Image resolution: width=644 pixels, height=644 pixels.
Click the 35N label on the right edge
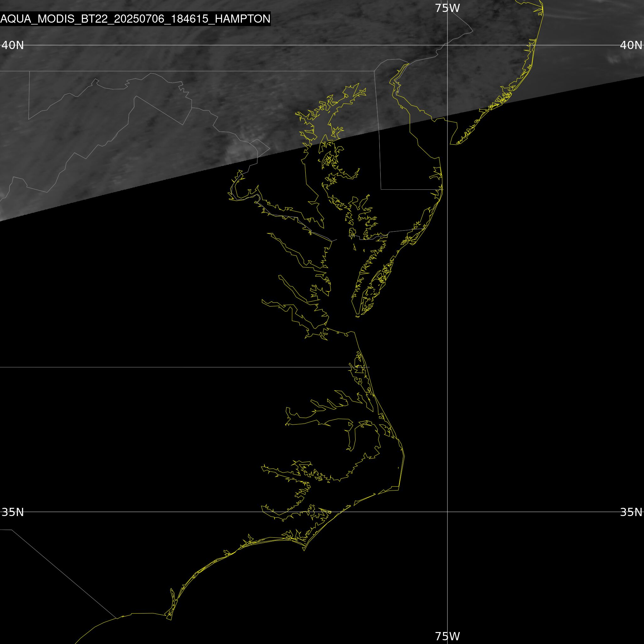click(x=631, y=512)
